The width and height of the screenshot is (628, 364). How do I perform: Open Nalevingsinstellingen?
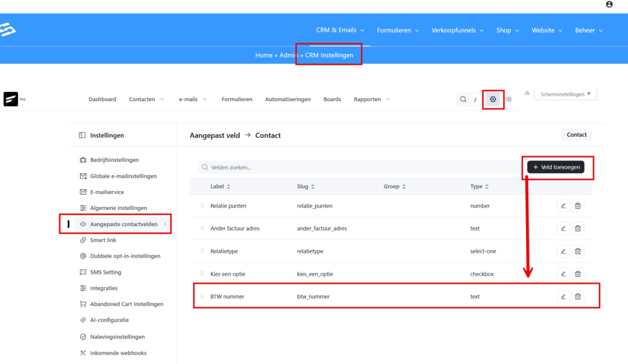pos(117,337)
